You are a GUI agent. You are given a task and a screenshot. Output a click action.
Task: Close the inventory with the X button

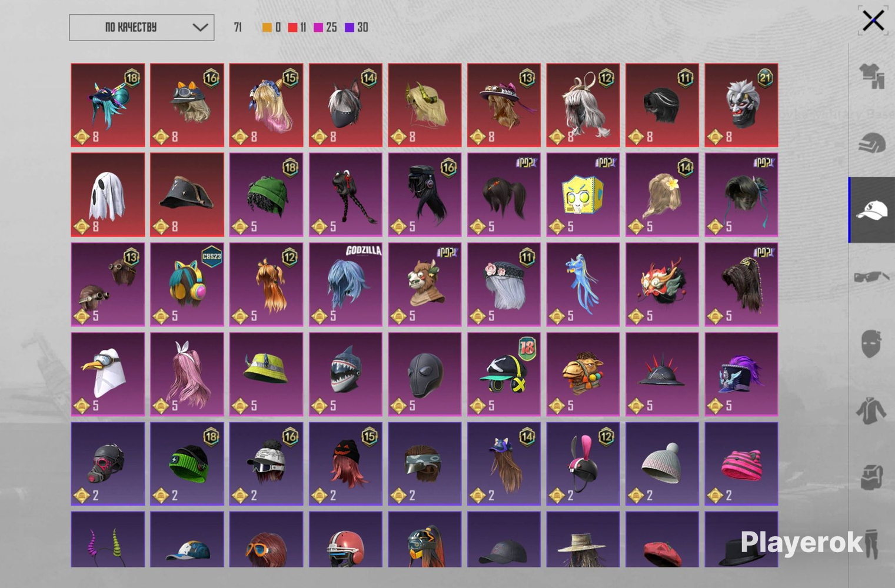pyautogui.click(x=873, y=21)
